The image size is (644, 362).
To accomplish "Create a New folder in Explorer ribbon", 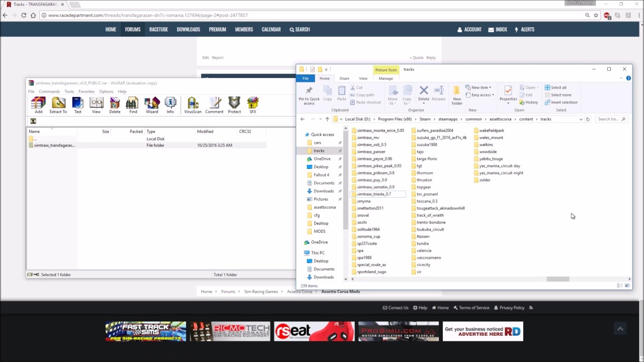I will click(457, 95).
